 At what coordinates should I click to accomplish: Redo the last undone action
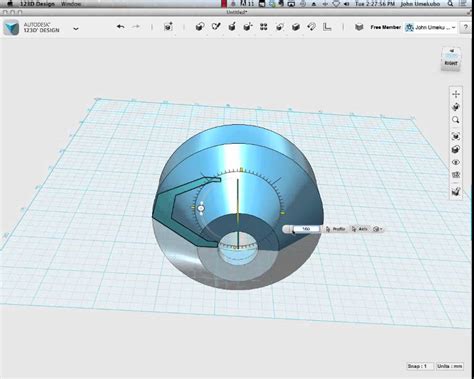coord(136,27)
